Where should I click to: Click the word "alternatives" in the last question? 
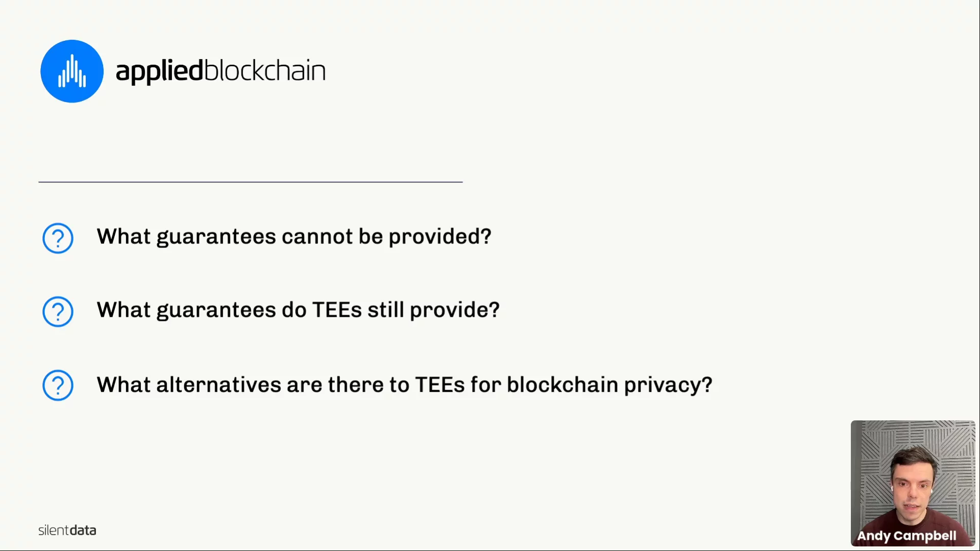[218, 385]
